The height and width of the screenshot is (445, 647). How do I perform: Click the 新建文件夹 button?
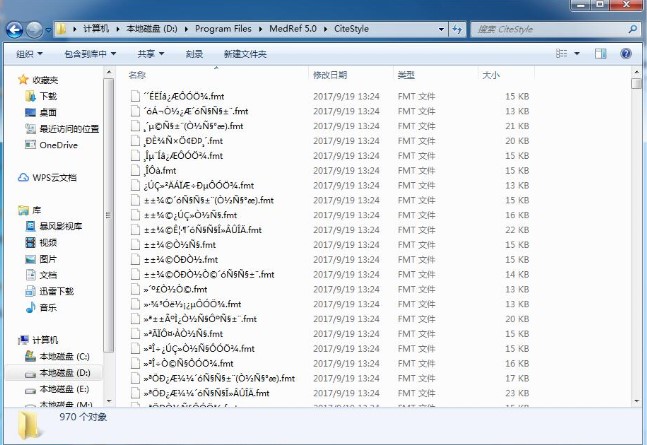[245, 54]
